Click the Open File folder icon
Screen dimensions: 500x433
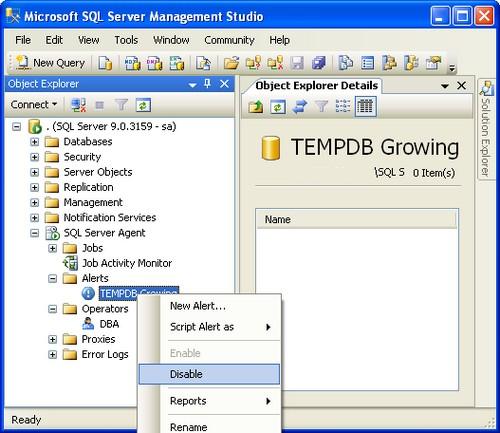click(x=231, y=63)
